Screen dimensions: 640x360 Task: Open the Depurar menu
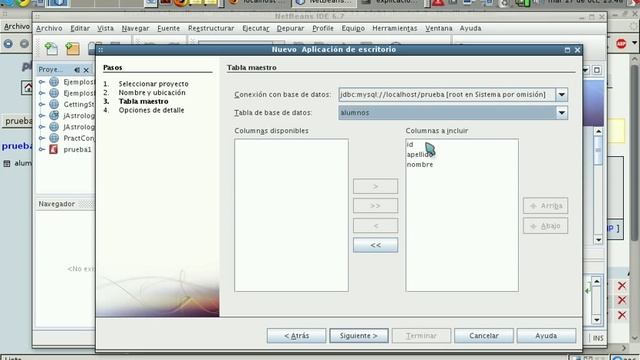[290, 28]
